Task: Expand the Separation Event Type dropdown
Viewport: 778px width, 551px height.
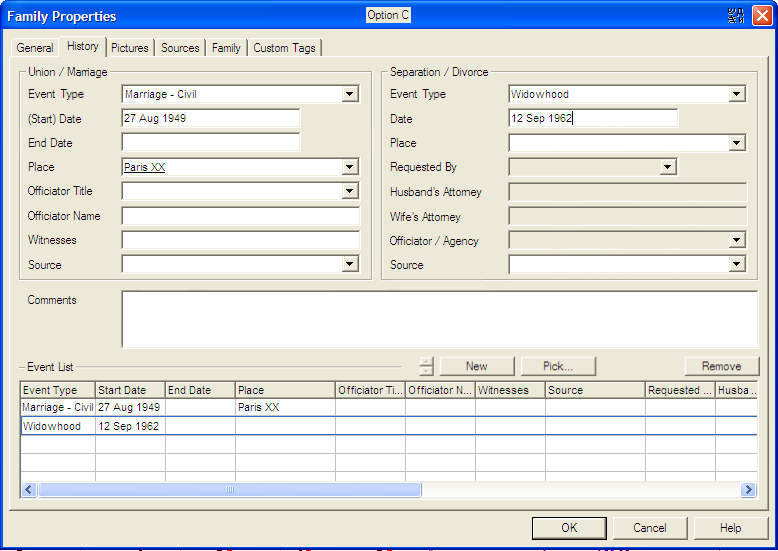Action: [737, 95]
